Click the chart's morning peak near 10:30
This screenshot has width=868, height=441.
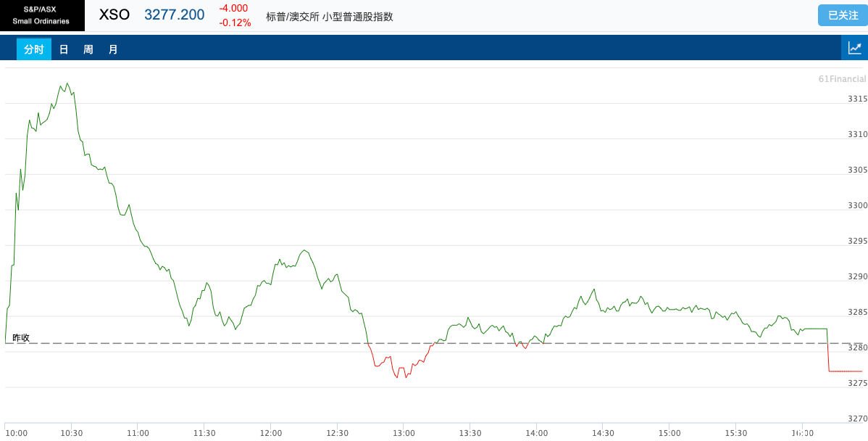(x=67, y=83)
